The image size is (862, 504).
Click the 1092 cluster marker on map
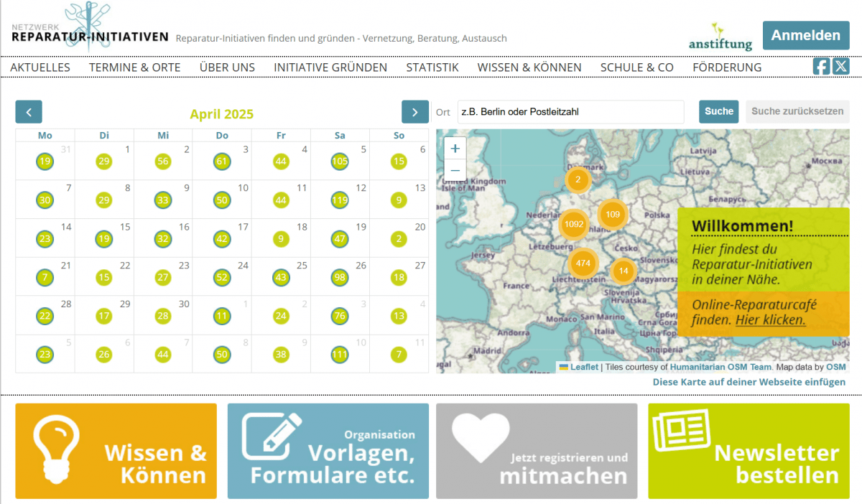574,224
